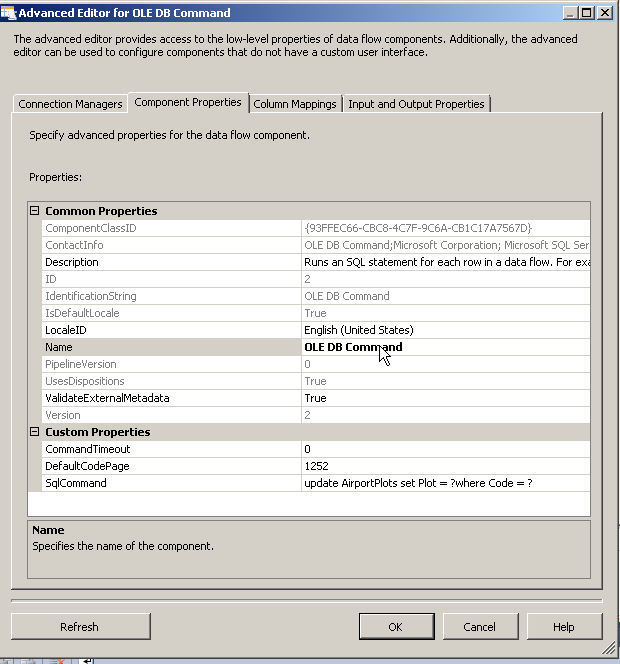Edit the Name value OLE DB Command
Viewport: 620px width, 664px height.
coord(446,347)
